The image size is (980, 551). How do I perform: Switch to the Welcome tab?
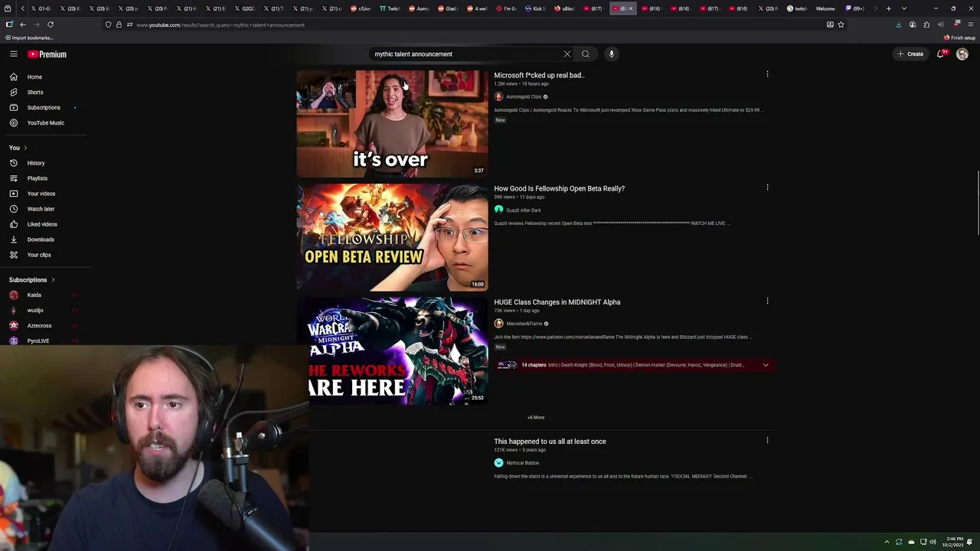click(825, 8)
